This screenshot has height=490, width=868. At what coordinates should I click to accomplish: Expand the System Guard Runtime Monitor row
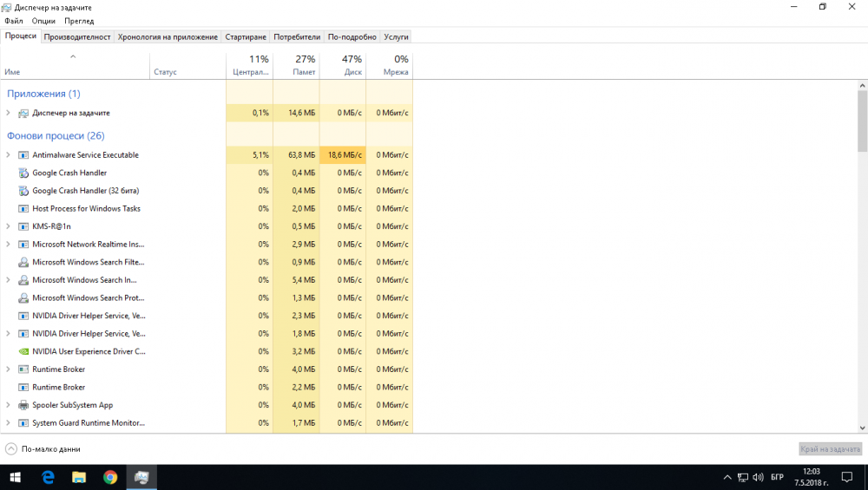[x=8, y=422]
